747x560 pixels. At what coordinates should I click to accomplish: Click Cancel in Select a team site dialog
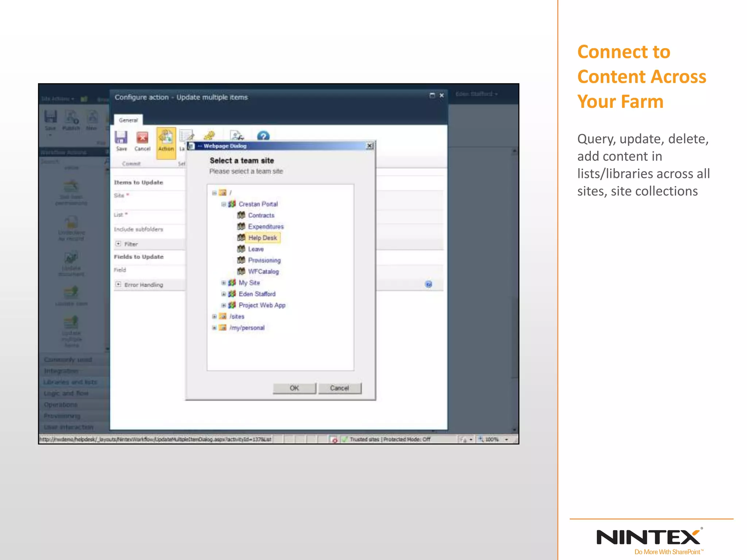(x=340, y=388)
